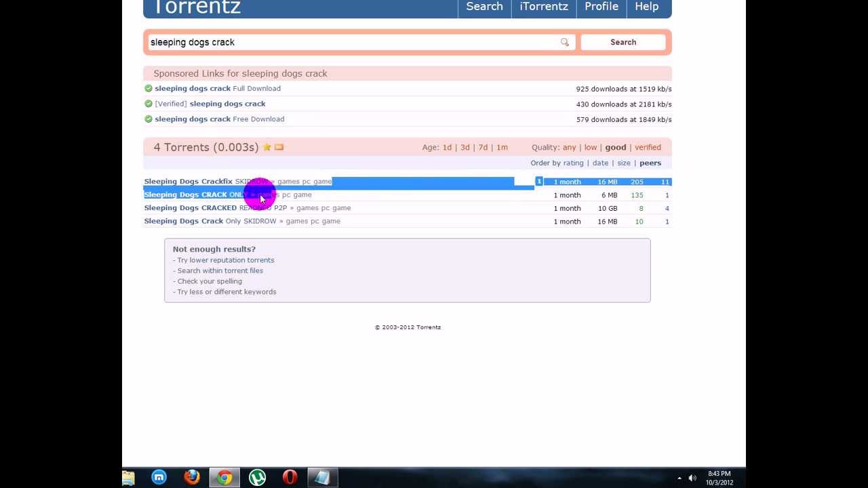This screenshot has height=488, width=868.
Task: Launch Firefox from the taskbar
Action: (x=192, y=478)
